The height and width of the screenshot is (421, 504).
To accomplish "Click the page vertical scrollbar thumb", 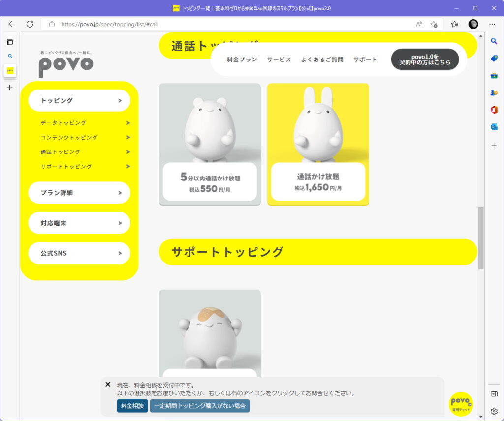I will tap(481, 238).
